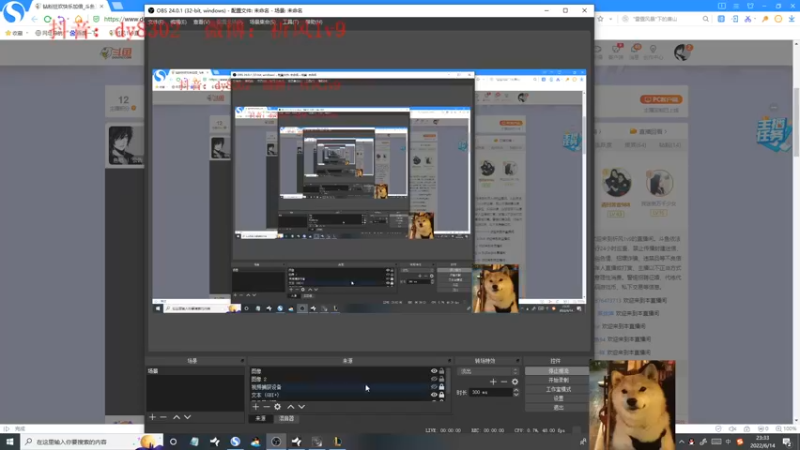This screenshot has height=450, width=800.
Task: Bookmark page with star icon in browser
Action: click(601, 19)
